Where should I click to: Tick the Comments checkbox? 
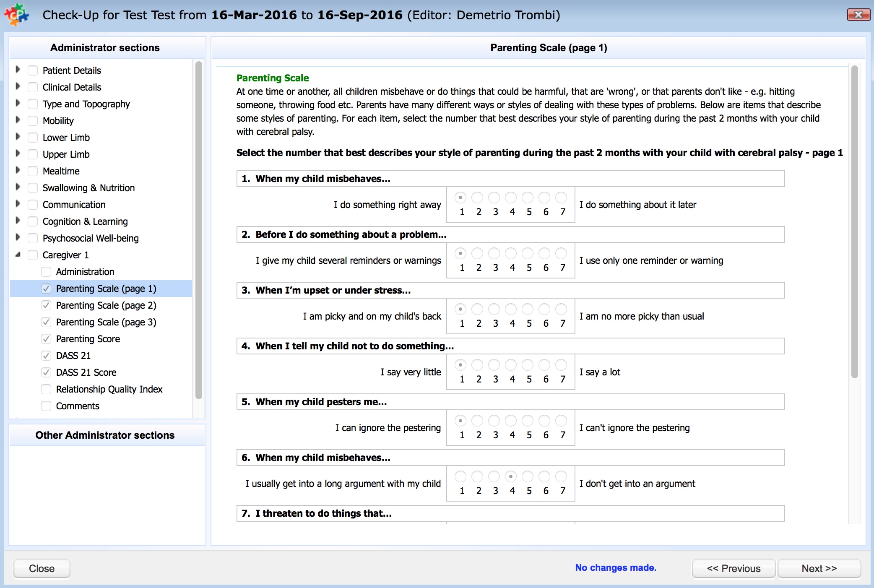(x=46, y=406)
